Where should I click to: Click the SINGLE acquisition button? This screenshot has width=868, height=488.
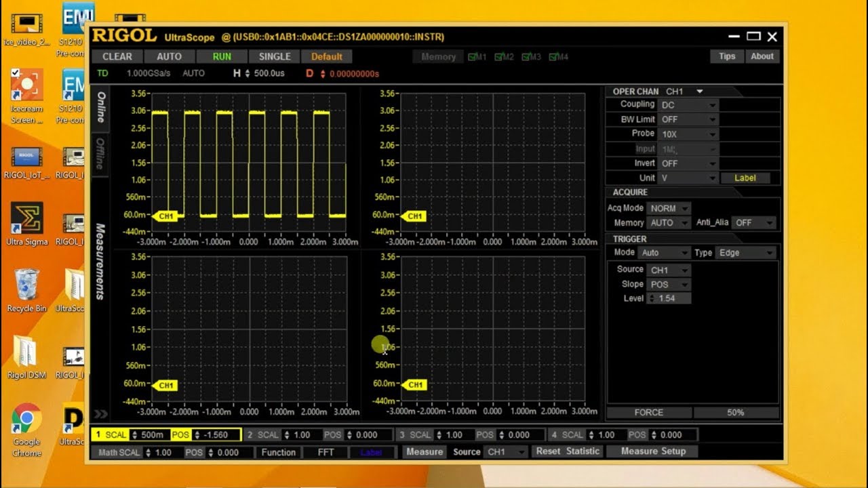point(275,57)
